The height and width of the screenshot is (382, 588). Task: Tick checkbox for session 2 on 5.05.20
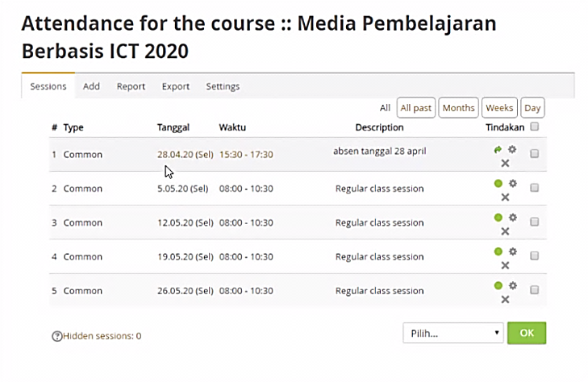click(534, 188)
